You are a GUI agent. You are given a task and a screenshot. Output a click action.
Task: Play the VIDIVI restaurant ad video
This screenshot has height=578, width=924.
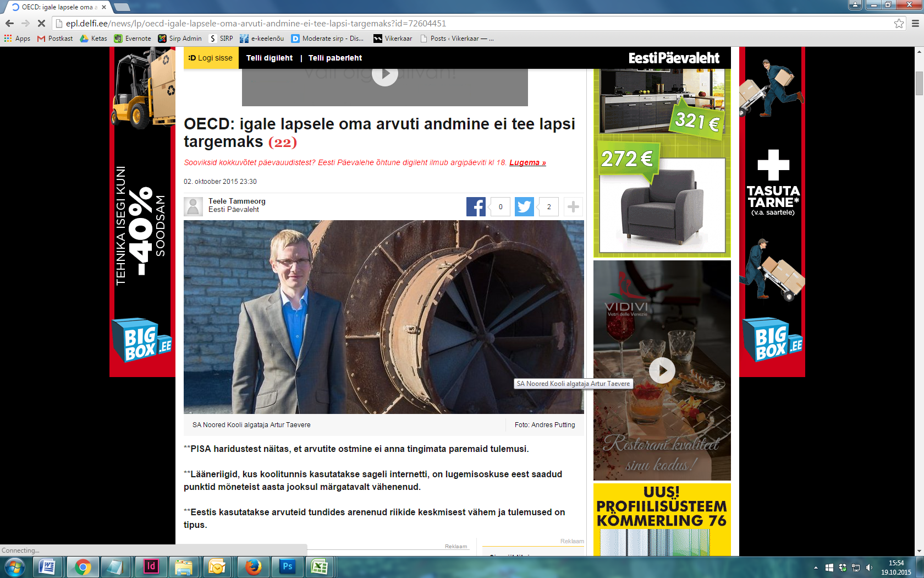click(662, 370)
